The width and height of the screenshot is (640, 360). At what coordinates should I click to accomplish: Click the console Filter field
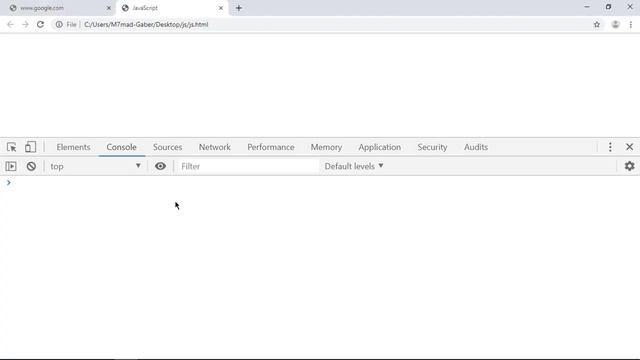(x=247, y=166)
